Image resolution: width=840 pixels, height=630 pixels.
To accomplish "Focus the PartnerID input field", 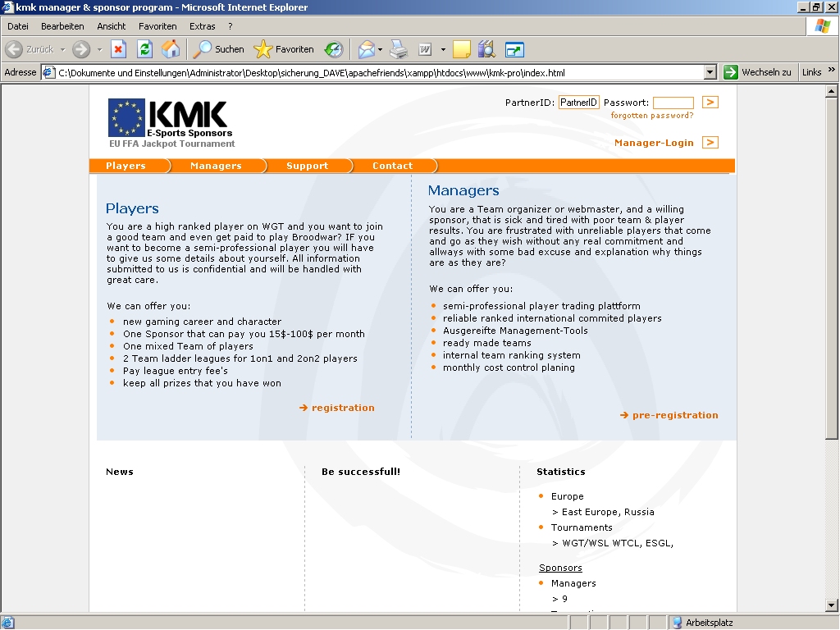I will 578,103.
